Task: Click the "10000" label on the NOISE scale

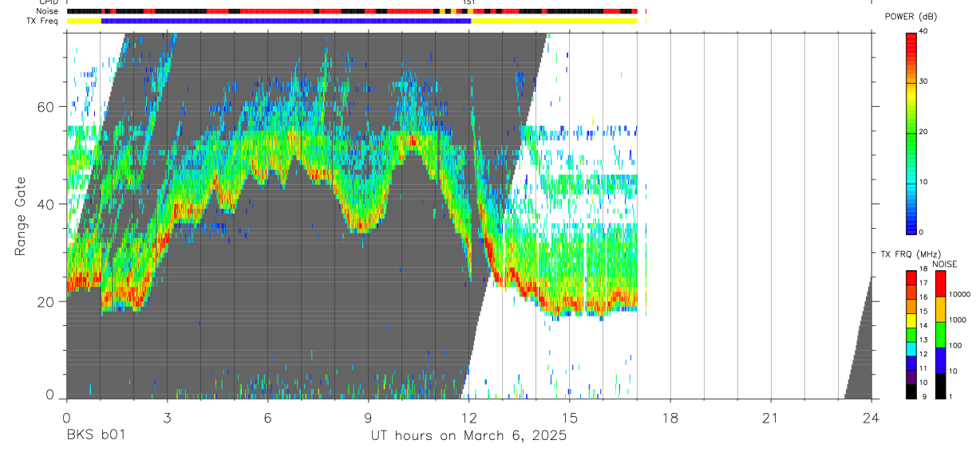Action: 961,295
